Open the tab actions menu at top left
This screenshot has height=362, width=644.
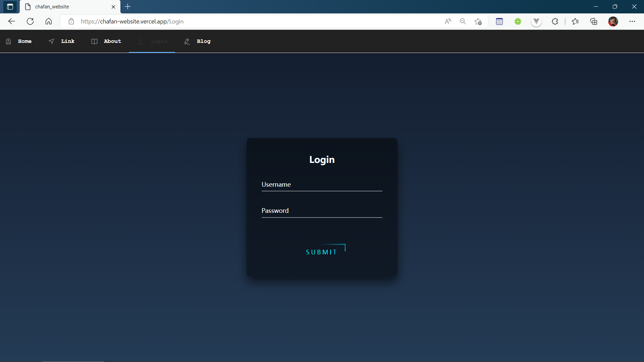10,7
